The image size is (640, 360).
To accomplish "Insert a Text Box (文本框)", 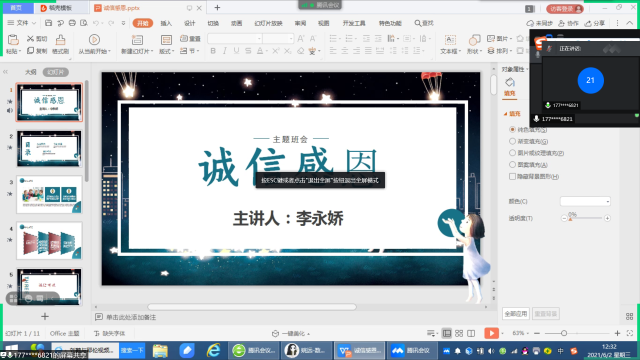I will (x=450, y=44).
